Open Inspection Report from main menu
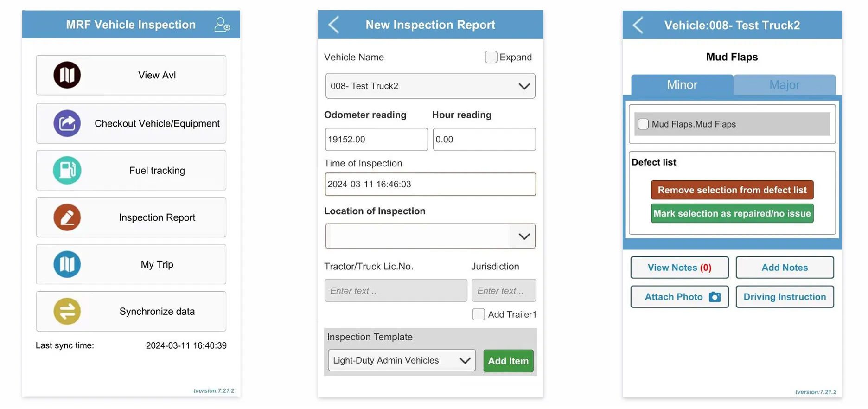 tap(131, 217)
